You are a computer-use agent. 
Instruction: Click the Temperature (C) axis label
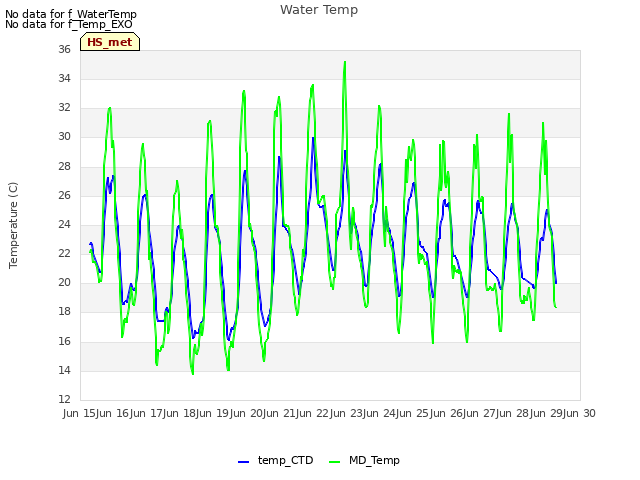pyautogui.click(x=13, y=225)
